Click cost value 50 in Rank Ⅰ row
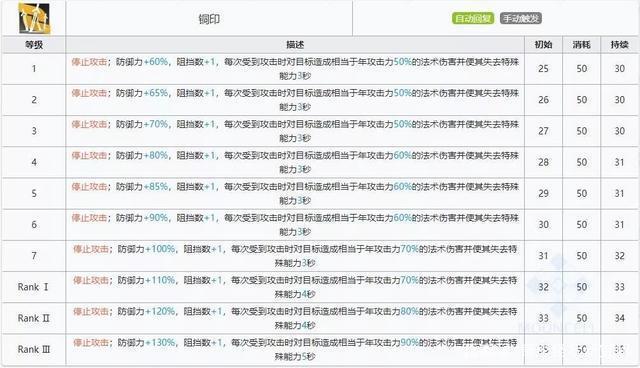 click(x=582, y=287)
